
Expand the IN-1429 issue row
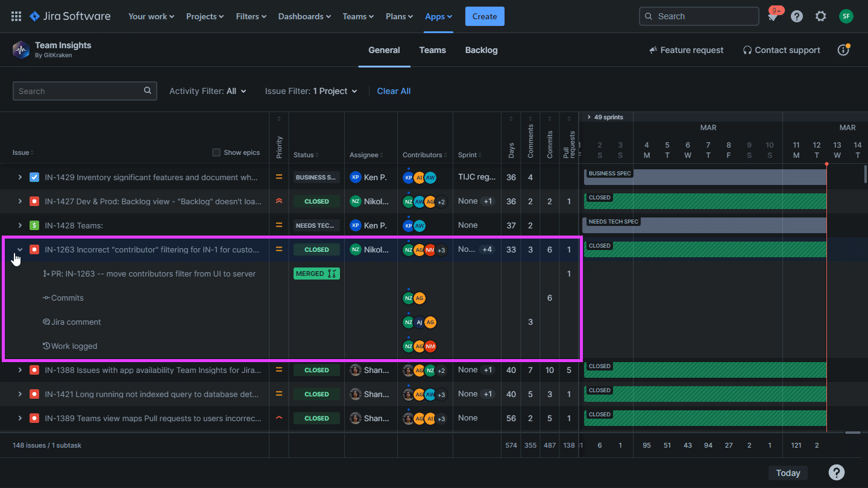click(x=20, y=177)
